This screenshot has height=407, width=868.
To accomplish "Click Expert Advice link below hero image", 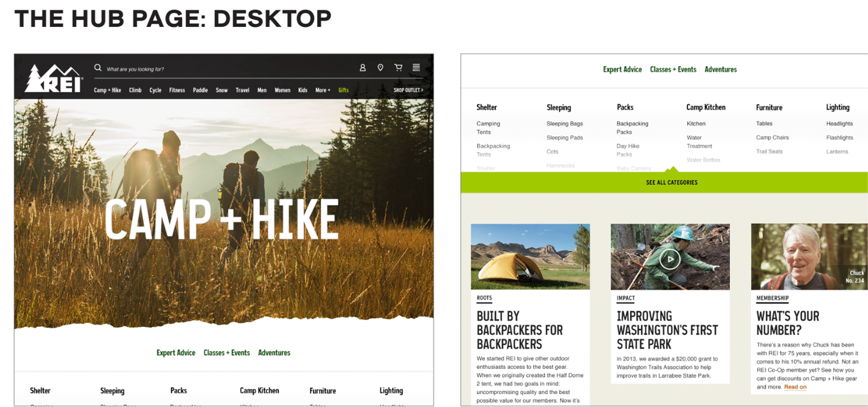I will pyautogui.click(x=176, y=353).
